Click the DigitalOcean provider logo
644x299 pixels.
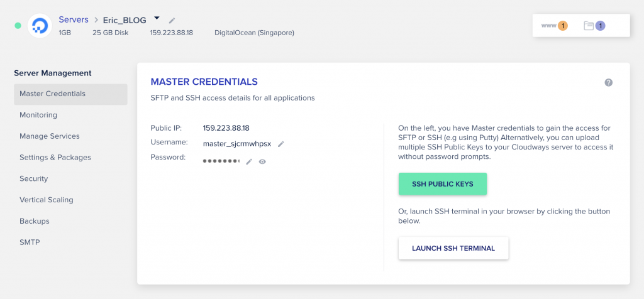pyautogui.click(x=40, y=25)
